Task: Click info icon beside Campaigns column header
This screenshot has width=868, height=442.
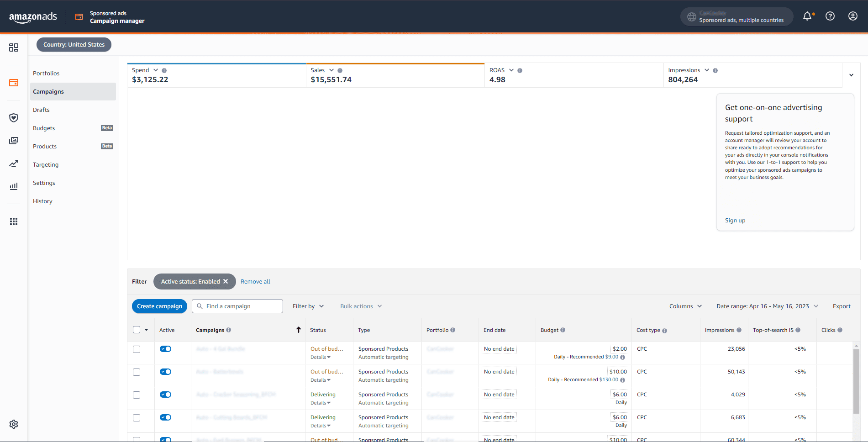Action: [229, 330]
